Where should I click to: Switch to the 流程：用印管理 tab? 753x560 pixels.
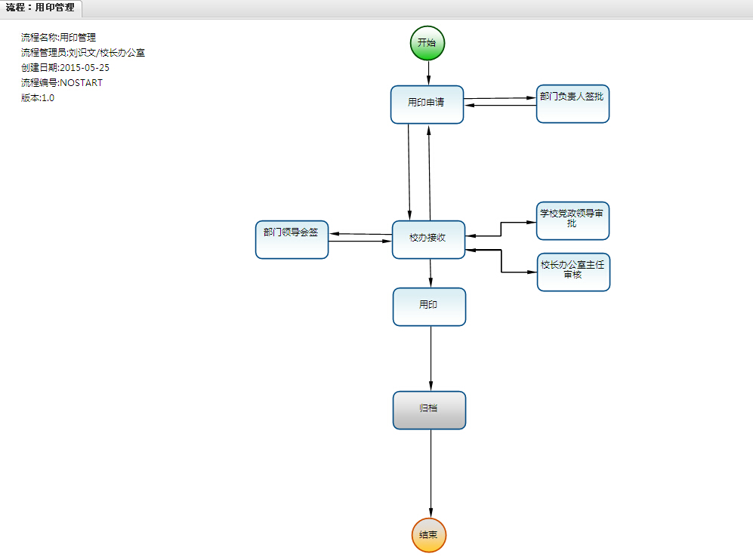tap(41, 8)
